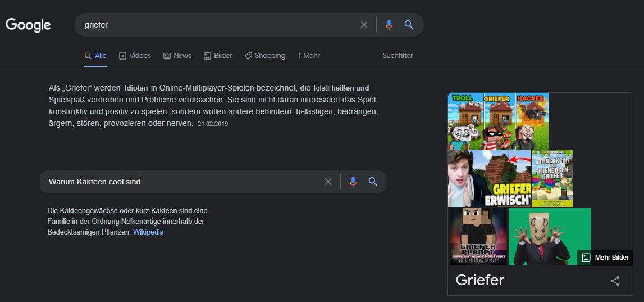Start voice search in top search bar
This screenshot has height=302, width=644.
click(x=389, y=25)
